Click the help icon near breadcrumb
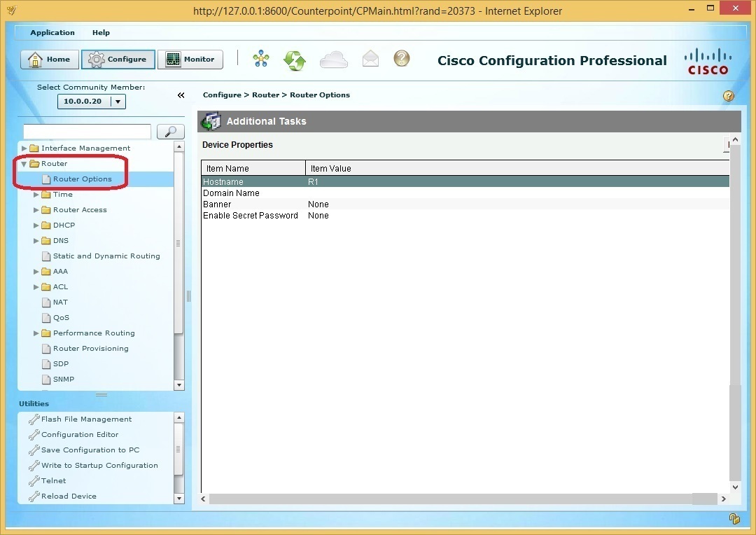 coord(729,96)
